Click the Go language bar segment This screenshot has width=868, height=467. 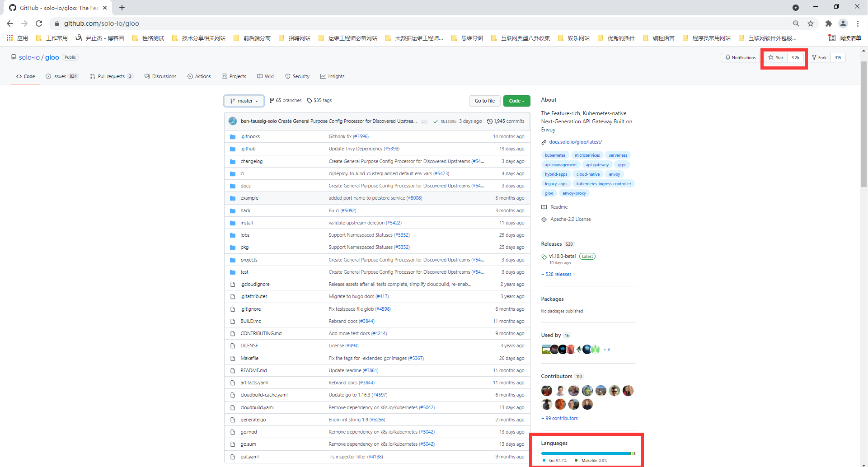pos(585,453)
